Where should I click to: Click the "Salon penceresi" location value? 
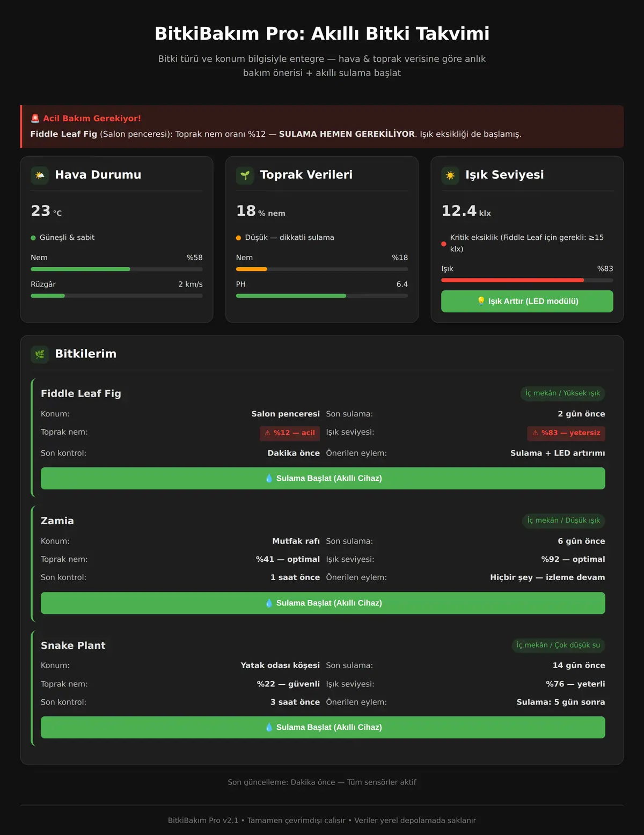pyautogui.click(x=286, y=414)
